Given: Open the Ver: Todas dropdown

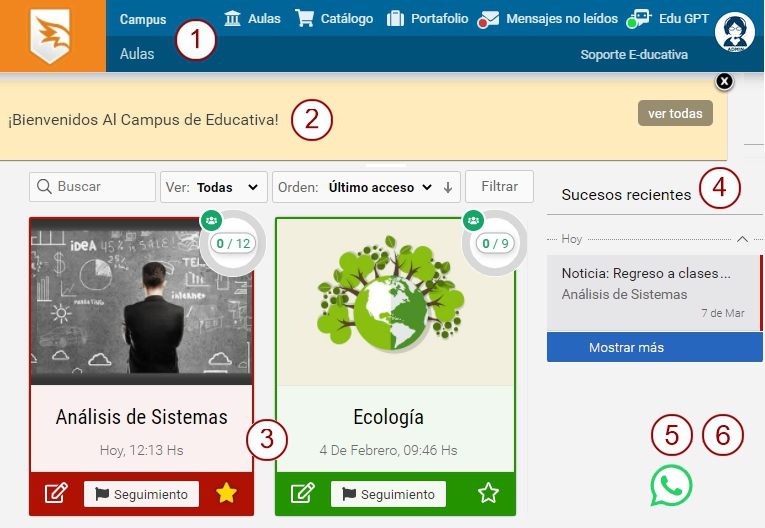Looking at the screenshot, I should (x=214, y=187).
